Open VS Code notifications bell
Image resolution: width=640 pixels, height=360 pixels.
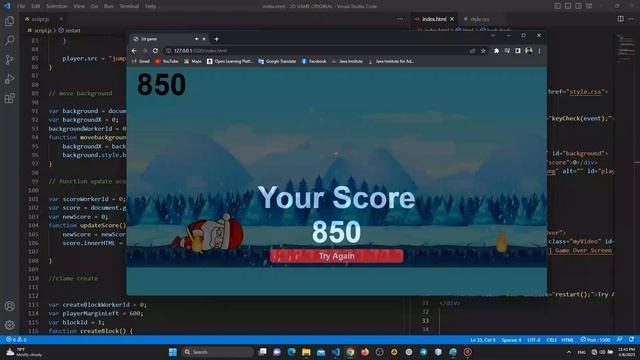coord(631,340)
